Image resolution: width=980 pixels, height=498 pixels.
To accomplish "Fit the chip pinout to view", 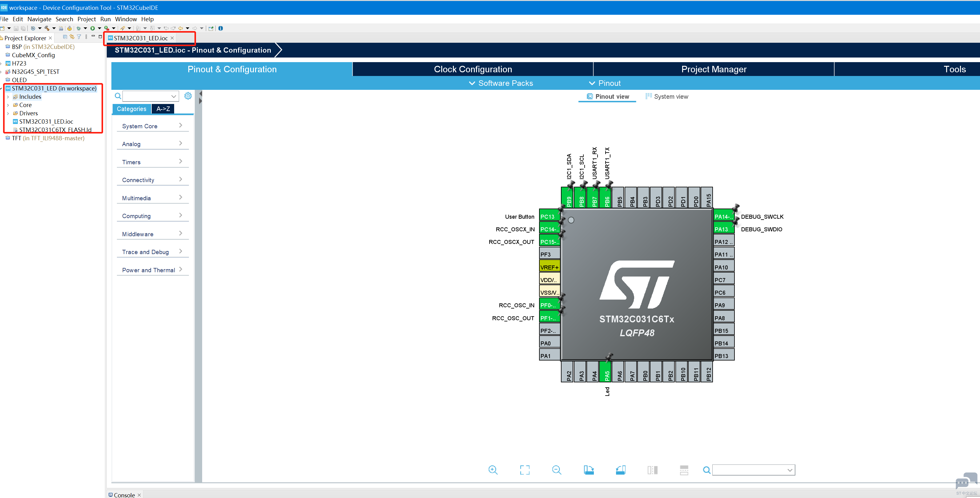I will [525, 470].
